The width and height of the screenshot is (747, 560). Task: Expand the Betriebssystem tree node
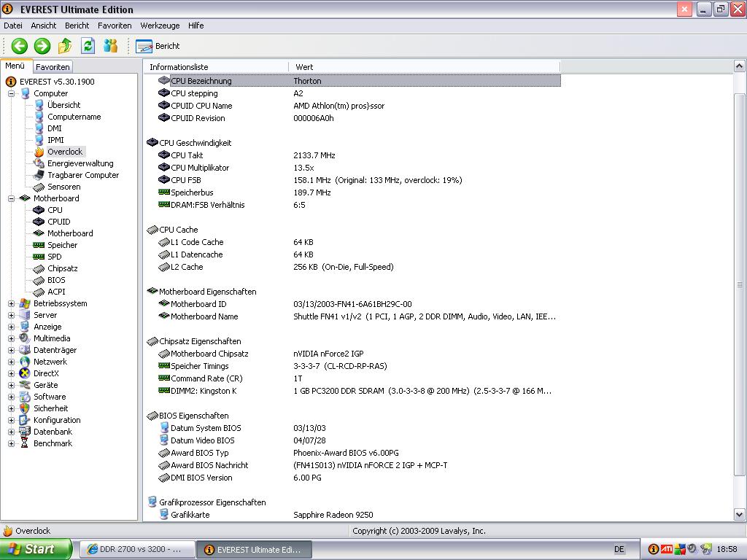12,303
